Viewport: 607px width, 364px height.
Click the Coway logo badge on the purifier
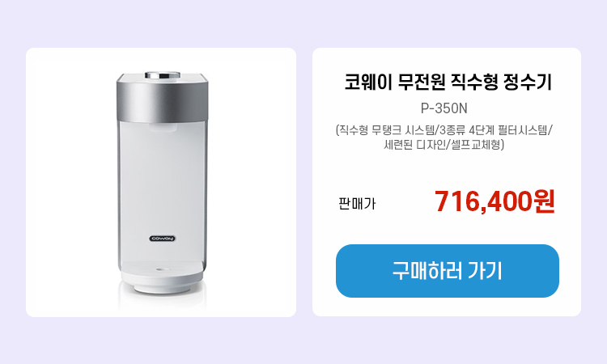coord(163,239)
